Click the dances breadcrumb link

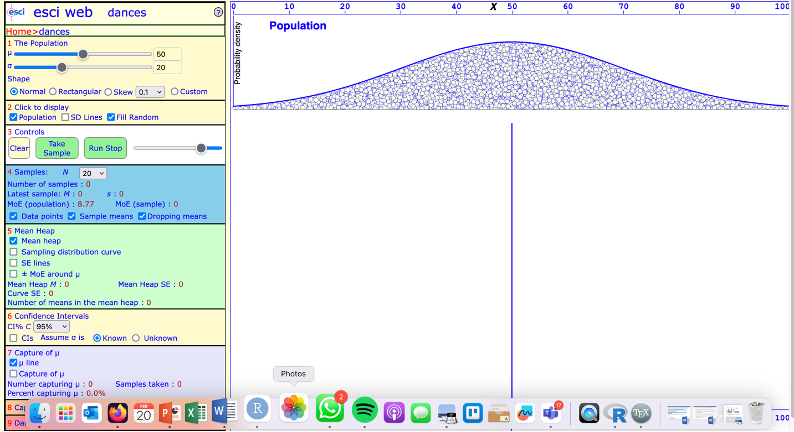[x=54, y=31]
